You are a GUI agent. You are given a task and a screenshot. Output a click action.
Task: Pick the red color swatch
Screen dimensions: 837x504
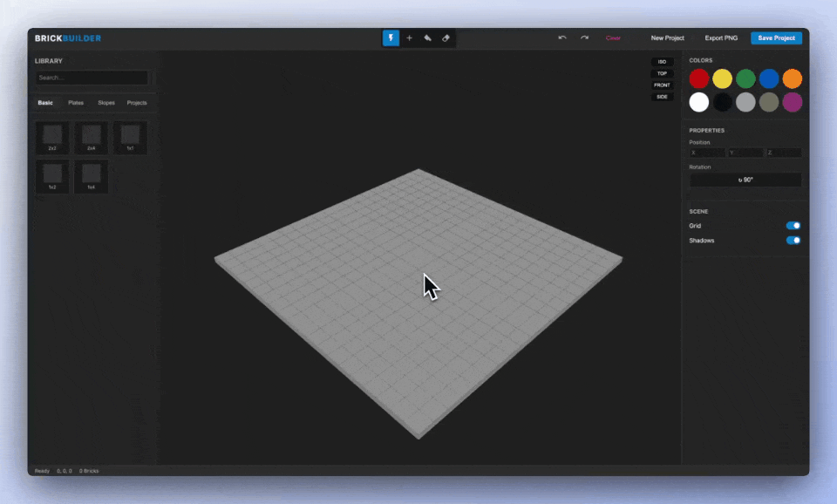coord(699,78)
